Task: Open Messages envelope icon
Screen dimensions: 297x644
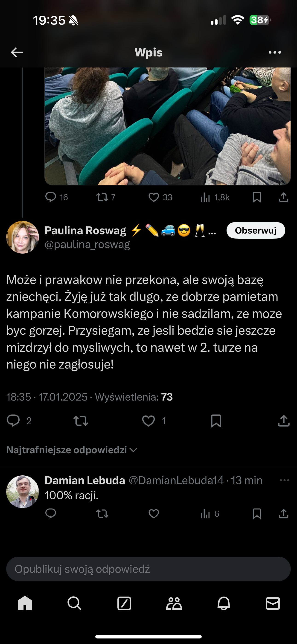Action: coord(273,603)
